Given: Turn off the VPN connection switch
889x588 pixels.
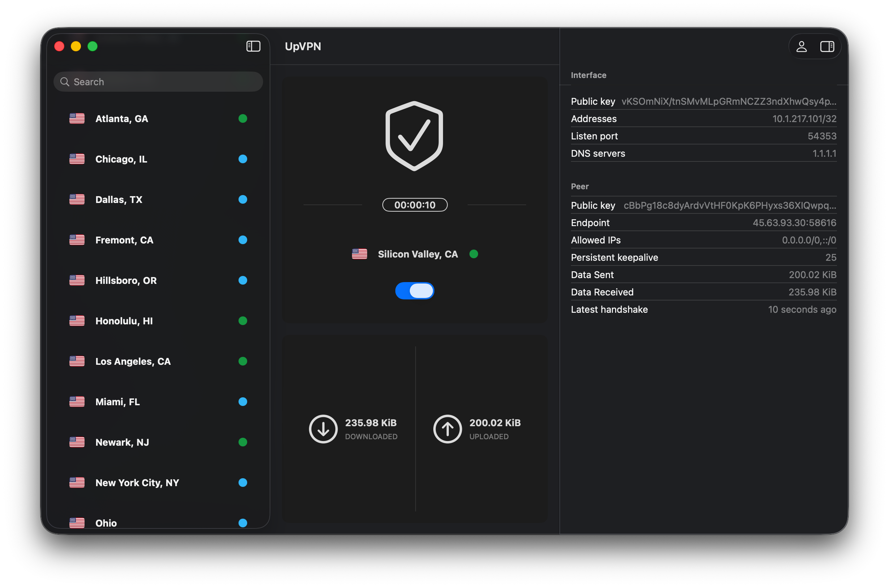Looking at the screenshot, I should (x=415, y=291).
